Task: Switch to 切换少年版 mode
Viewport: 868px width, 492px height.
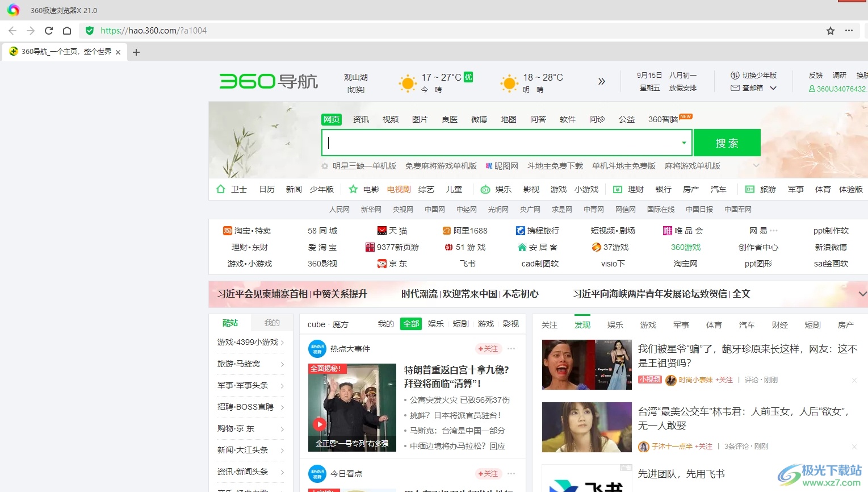Action: [x=754, y=75]
